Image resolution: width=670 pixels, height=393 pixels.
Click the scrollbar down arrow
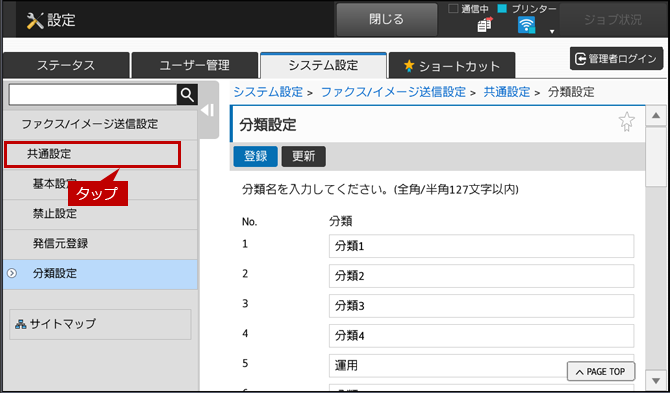[x=656, y=380]
